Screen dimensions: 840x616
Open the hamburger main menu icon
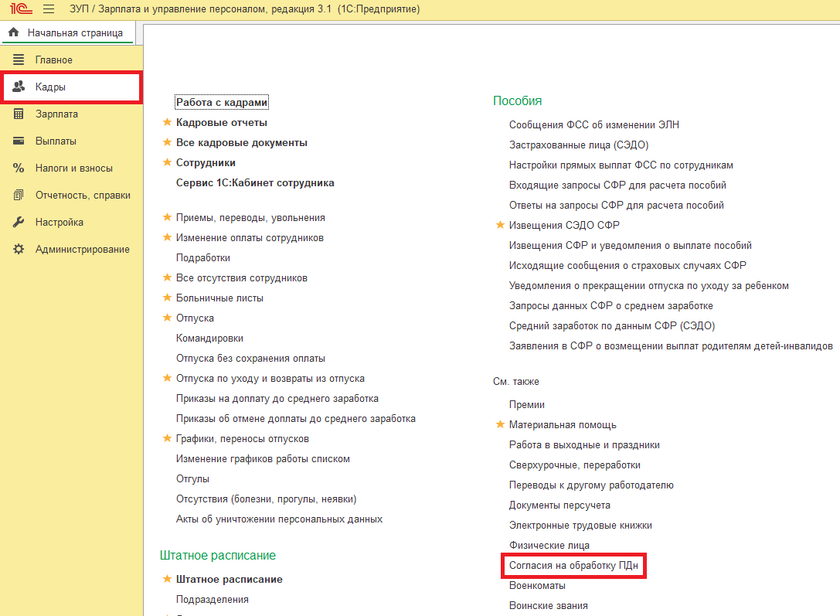[x=49, y=9]
